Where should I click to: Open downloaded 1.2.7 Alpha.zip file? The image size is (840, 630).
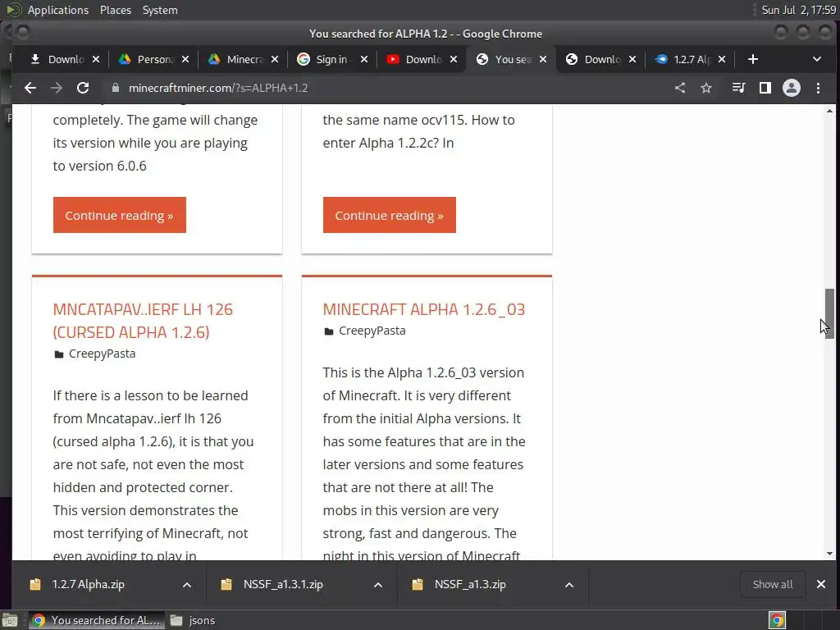click(88, 584)
